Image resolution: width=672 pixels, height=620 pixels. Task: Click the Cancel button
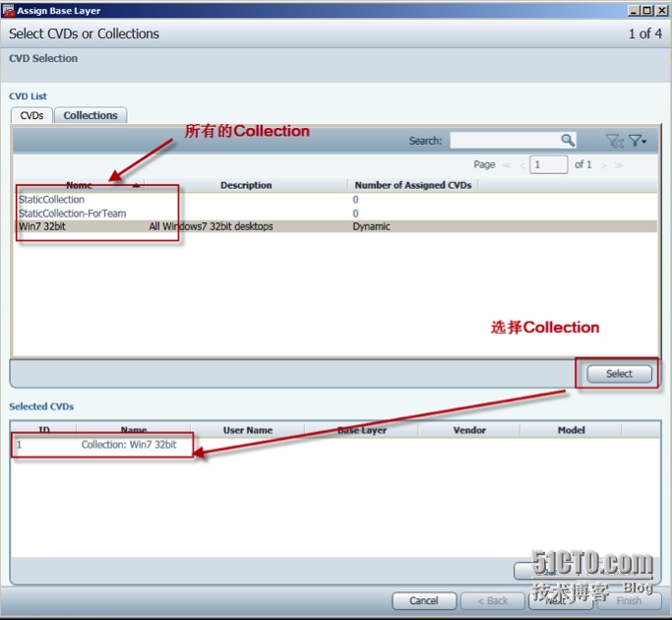[424, 600]
